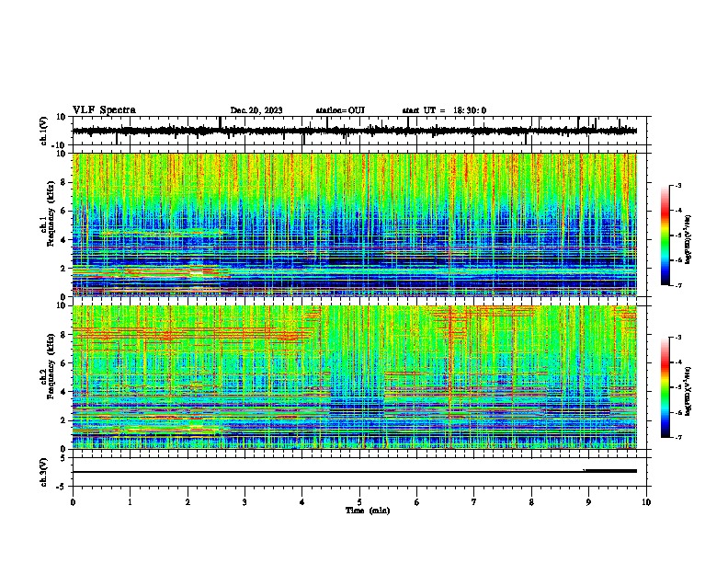Click the "station=OUI" header label
The height and width of the screenshot is (563, 728).
(340, 110)
